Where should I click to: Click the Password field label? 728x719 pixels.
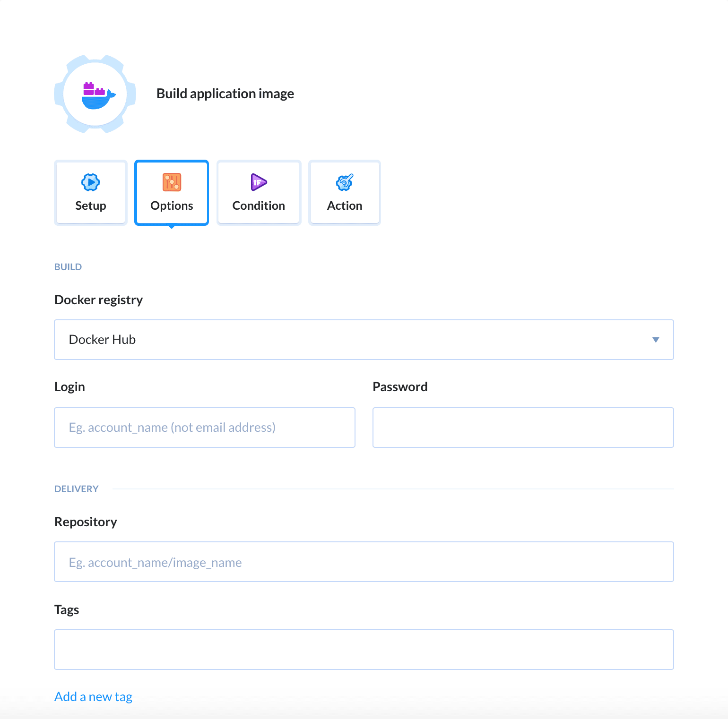tap(400, 387)
